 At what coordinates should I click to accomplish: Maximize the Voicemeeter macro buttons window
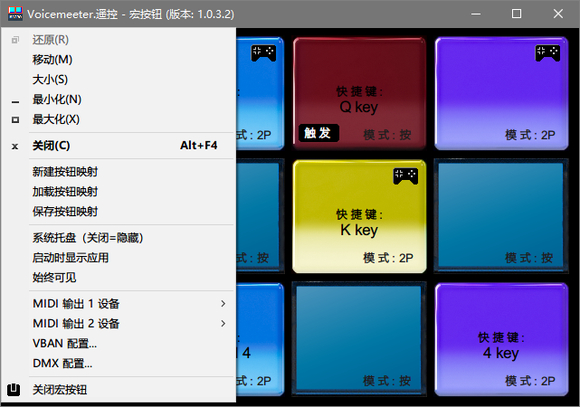click(x=516, y=14)
